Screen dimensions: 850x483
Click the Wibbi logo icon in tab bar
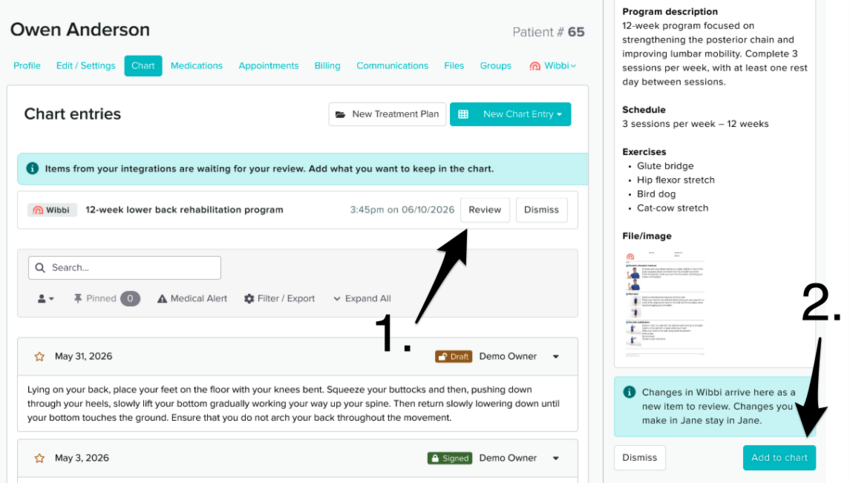click(535, 66)
